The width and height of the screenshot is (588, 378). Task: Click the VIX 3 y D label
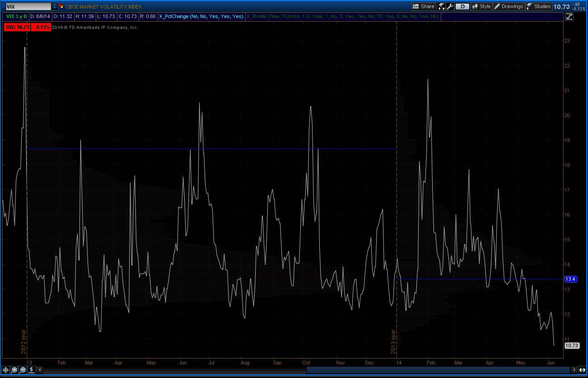click(x=16, y=16)
